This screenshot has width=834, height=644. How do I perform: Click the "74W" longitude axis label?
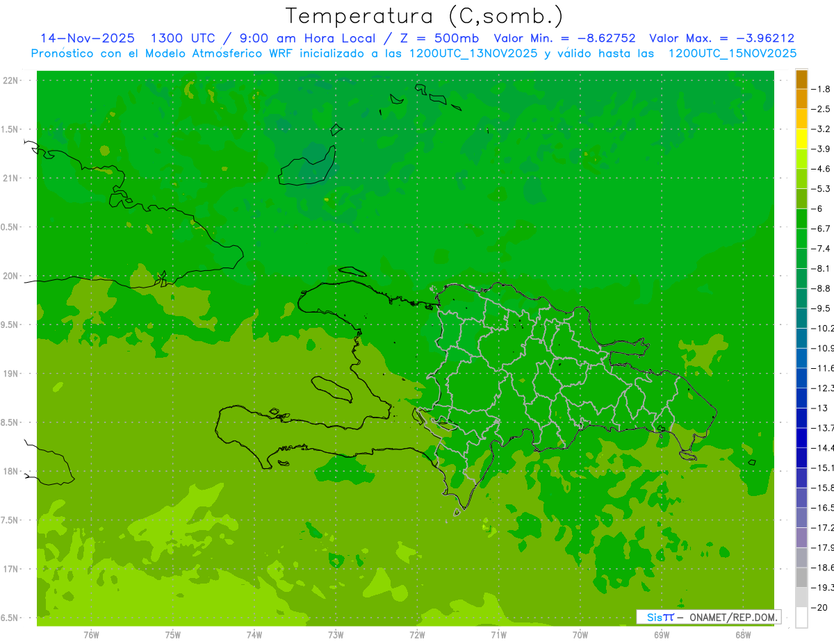[254, 636]
